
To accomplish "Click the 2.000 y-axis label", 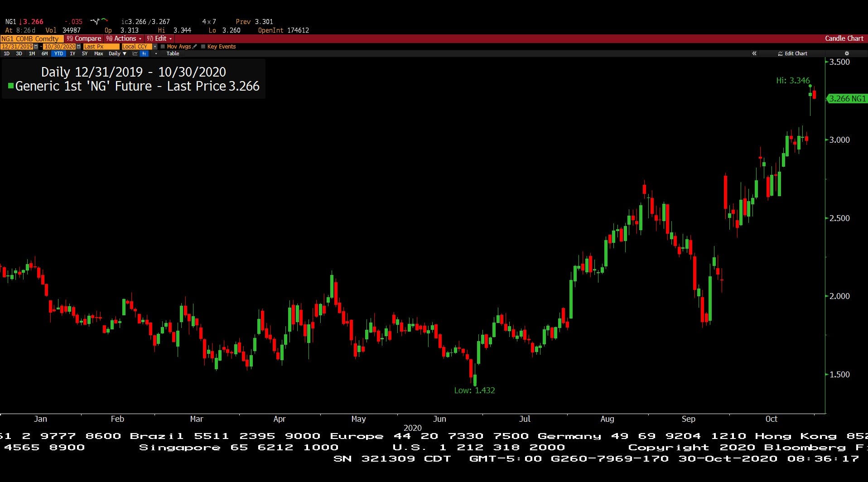I will click(x=839, y=296).
